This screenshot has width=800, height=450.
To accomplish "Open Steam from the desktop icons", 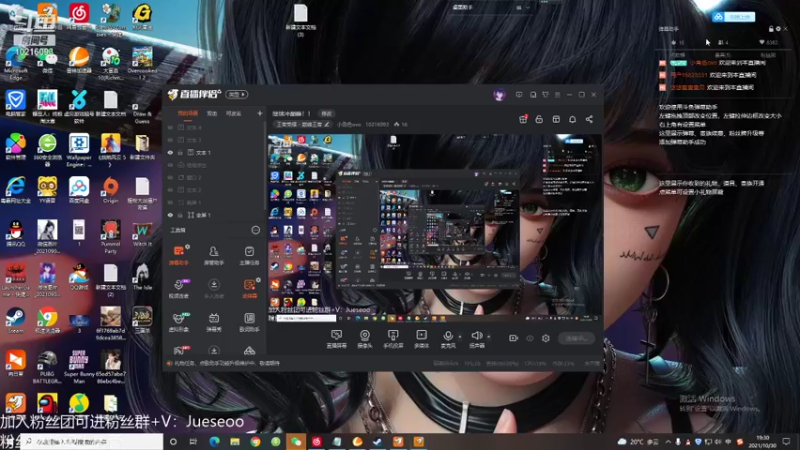I will 15,320.
